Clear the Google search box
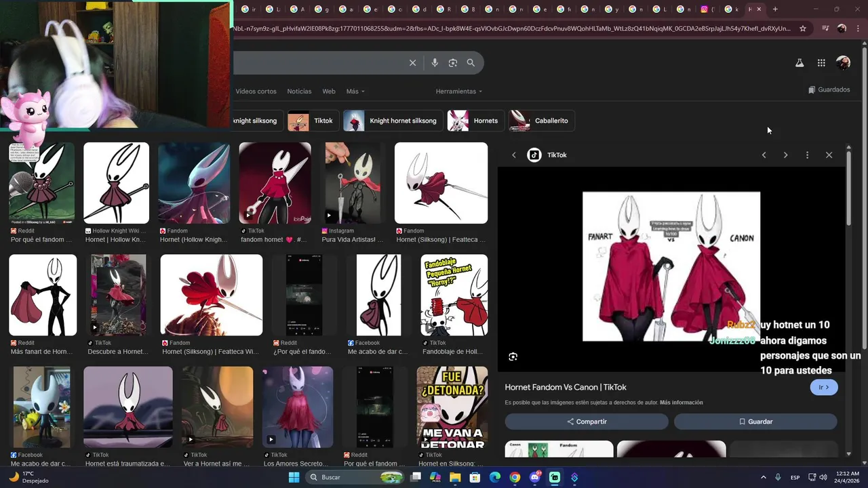868x488 pixels. 412,63
